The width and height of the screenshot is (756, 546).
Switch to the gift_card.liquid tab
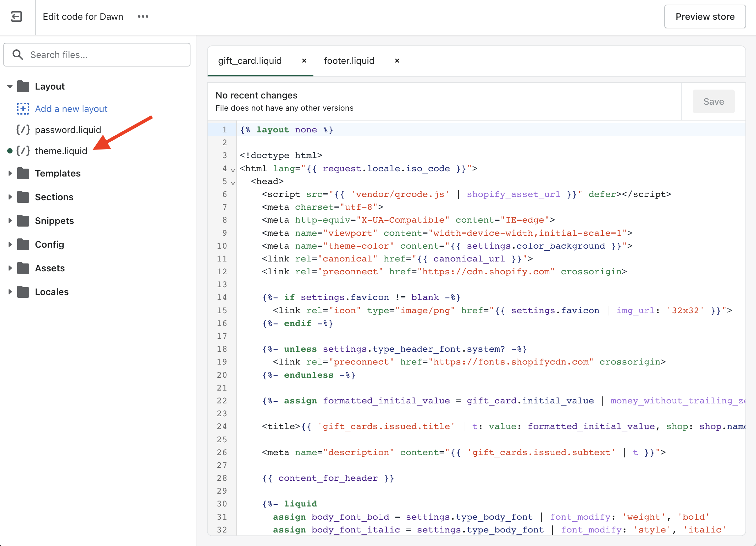[250, 61]
